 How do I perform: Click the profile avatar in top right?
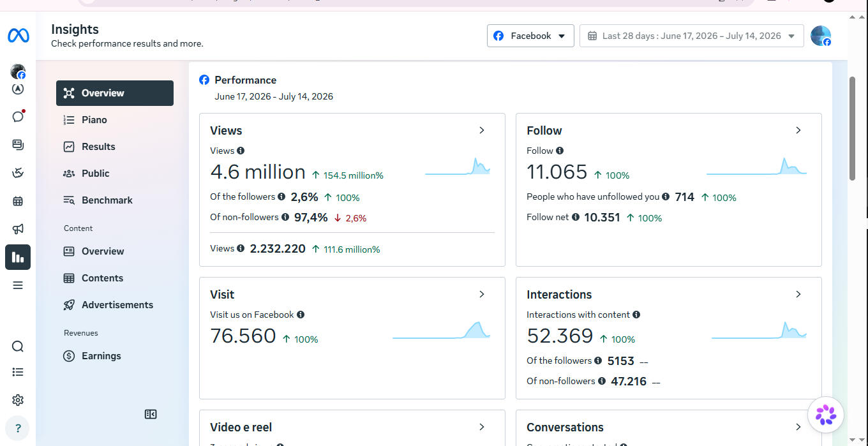point(821,36)
